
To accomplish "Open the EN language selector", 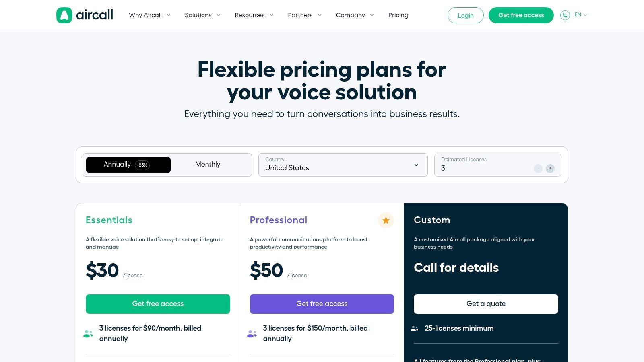I will (x=580, y=15).
